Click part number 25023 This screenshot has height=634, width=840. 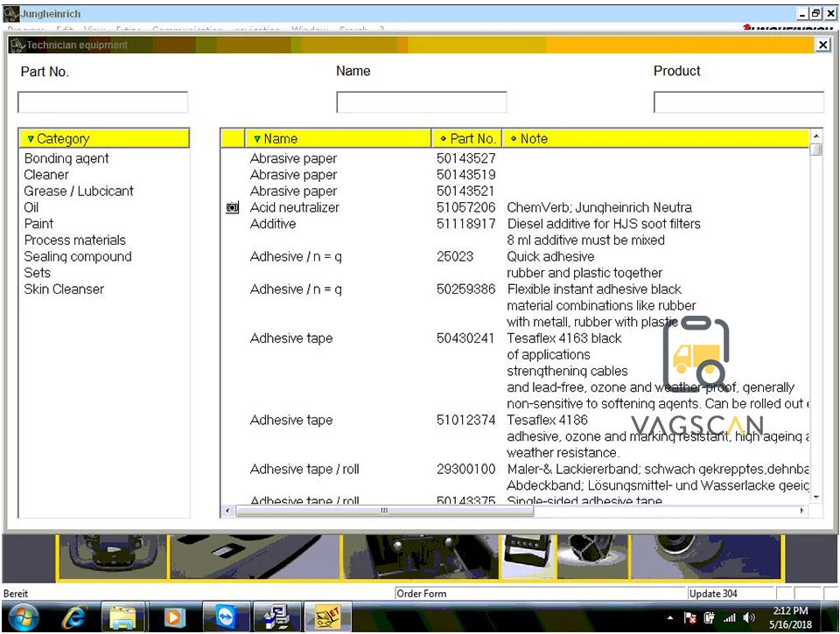pyautogui.click(x=455, y=256)
